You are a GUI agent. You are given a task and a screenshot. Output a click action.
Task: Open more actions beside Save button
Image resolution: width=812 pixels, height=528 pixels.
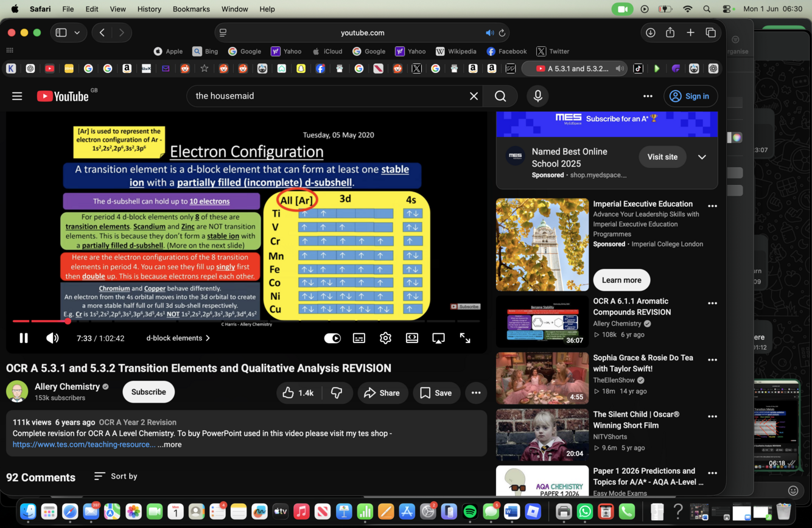pos(476,393)
